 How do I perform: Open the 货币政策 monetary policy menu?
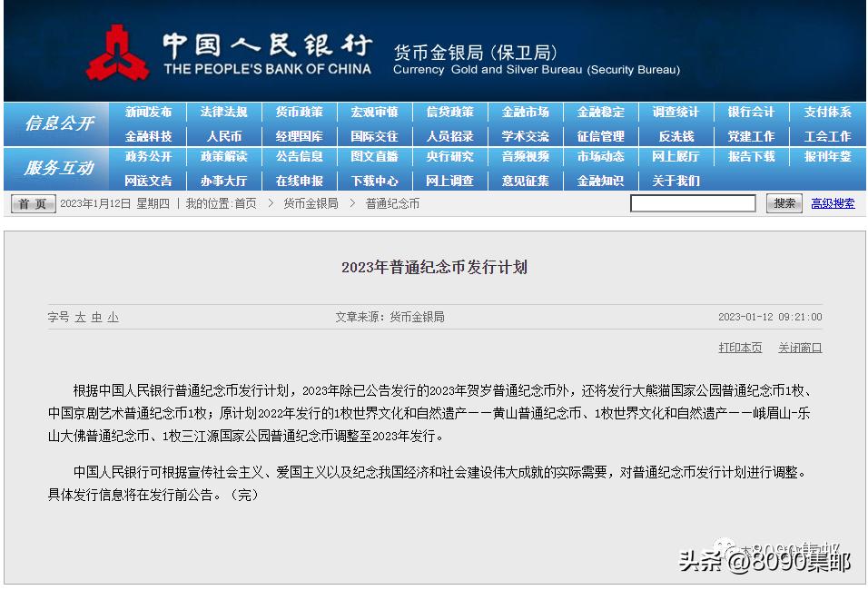point(300,113)
